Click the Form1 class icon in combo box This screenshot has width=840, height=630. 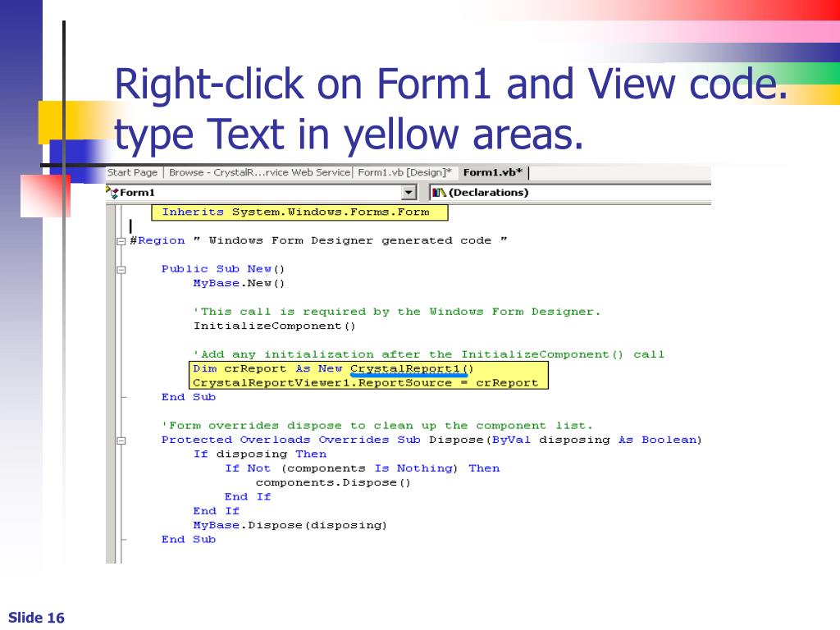click(112, 192)
